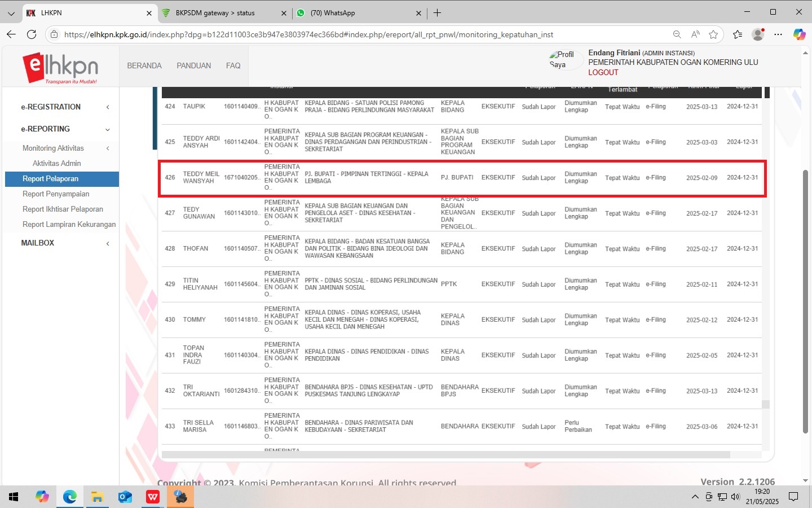Click the URL address bar field
Image resolution: width=812 pixels, height=508 pixels.
tap(361, 34)
